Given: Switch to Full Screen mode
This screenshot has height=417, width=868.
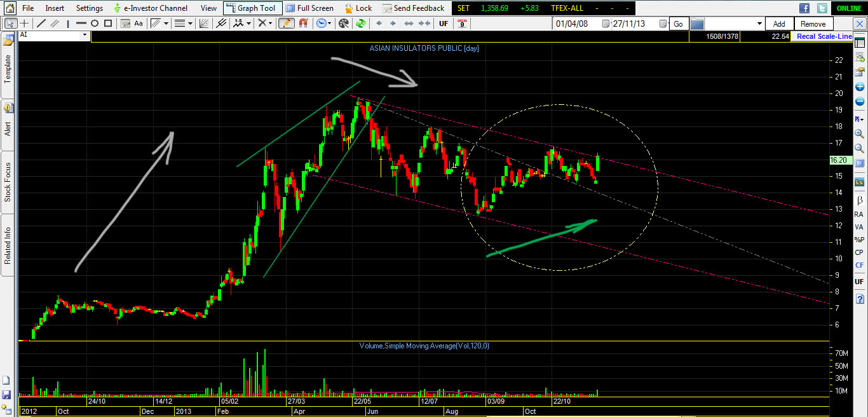Looking at the screenshot, I should coord(309,8).
